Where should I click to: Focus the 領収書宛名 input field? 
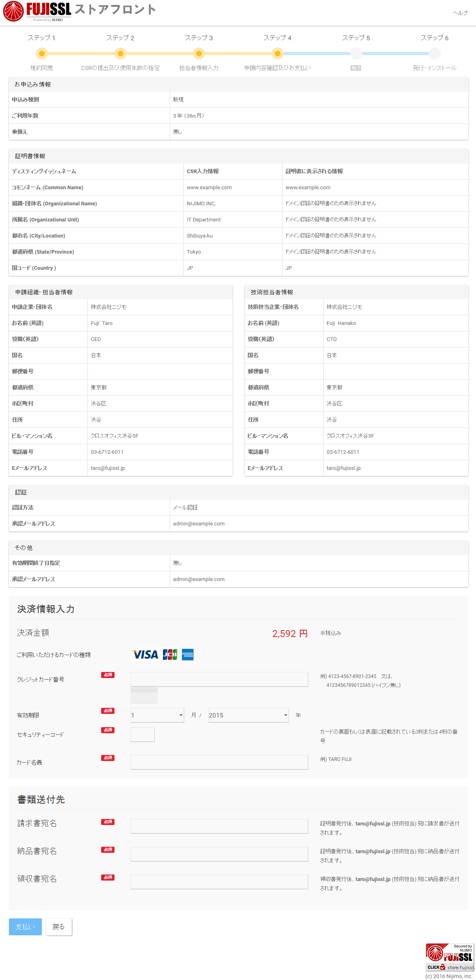point(219,882)
